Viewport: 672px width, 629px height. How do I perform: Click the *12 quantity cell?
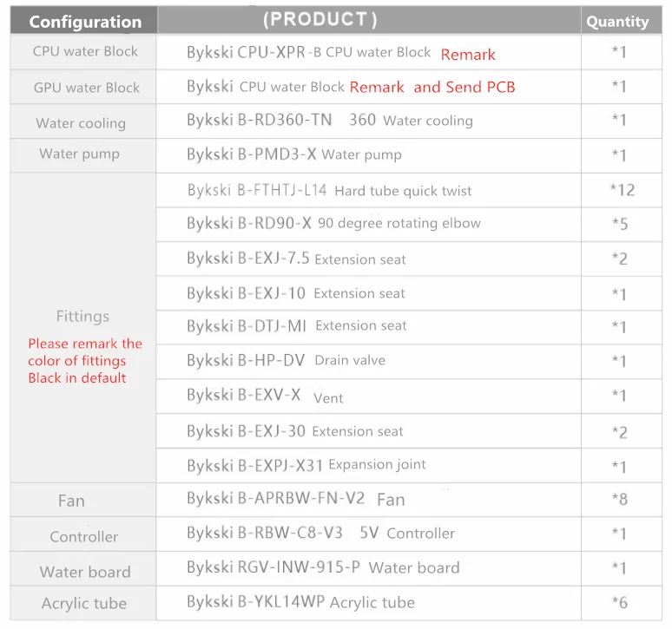coord(622,190)
